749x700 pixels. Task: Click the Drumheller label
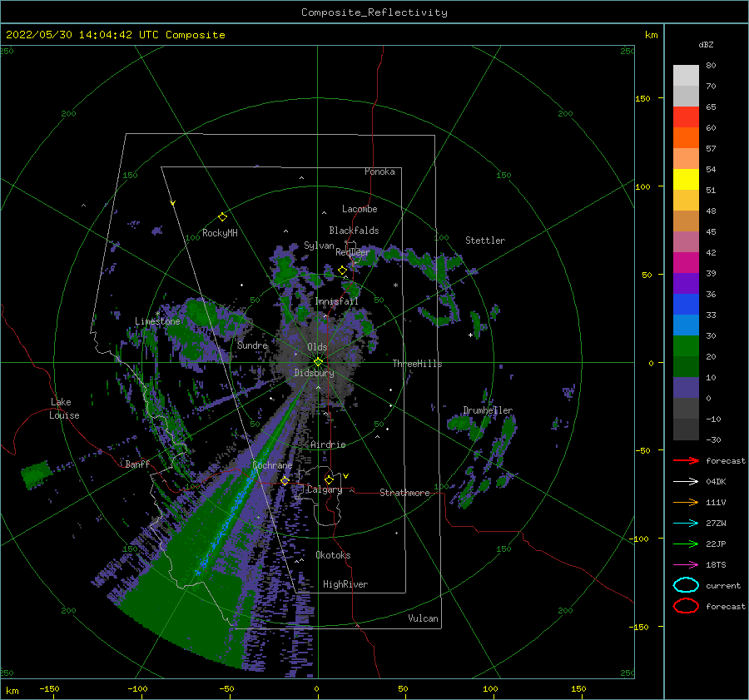click(488, 410)
